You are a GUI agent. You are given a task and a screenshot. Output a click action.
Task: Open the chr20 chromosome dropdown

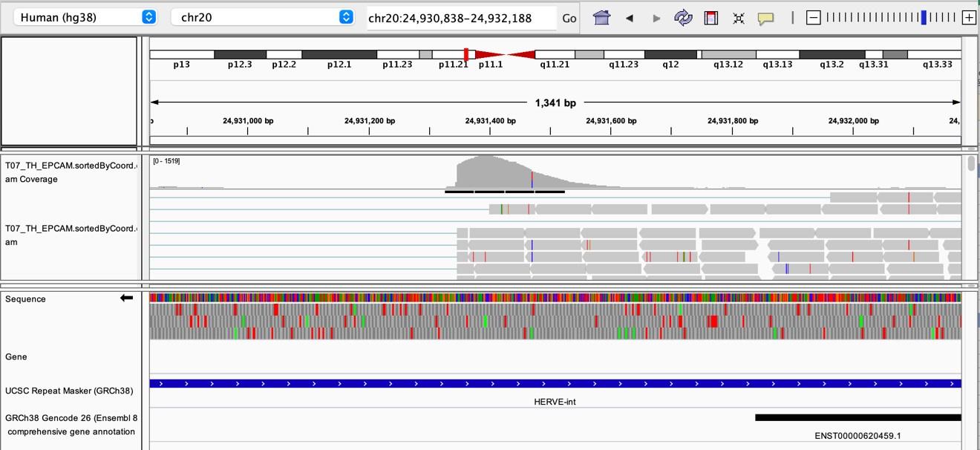click(262, 17)
